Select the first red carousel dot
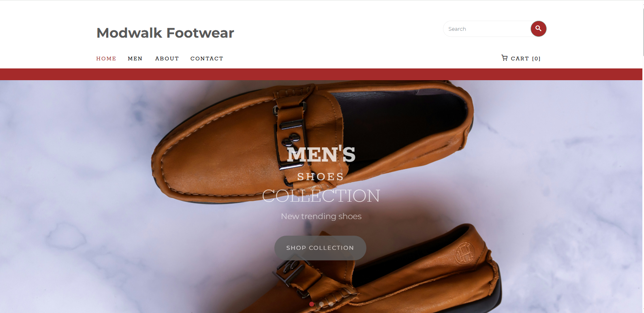644x313 pixels. pos(311,304)
